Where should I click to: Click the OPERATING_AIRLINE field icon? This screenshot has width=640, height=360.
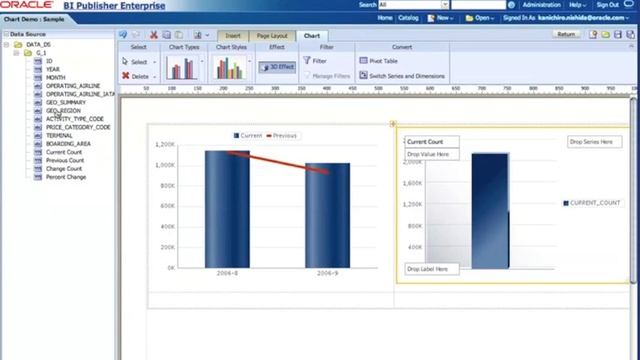tap(38, 86)
